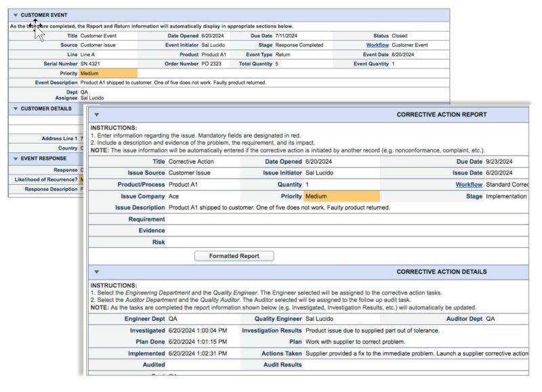
Task: Click the Investigated timestamp '6/20/2024 1:00:04 PM'
Action: 198,331
